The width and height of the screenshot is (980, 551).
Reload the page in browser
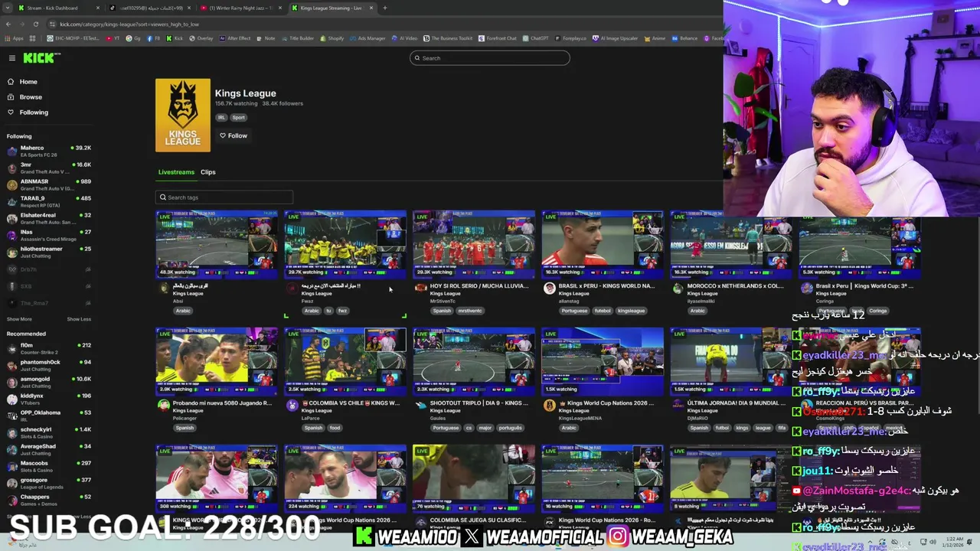point(35,24)
